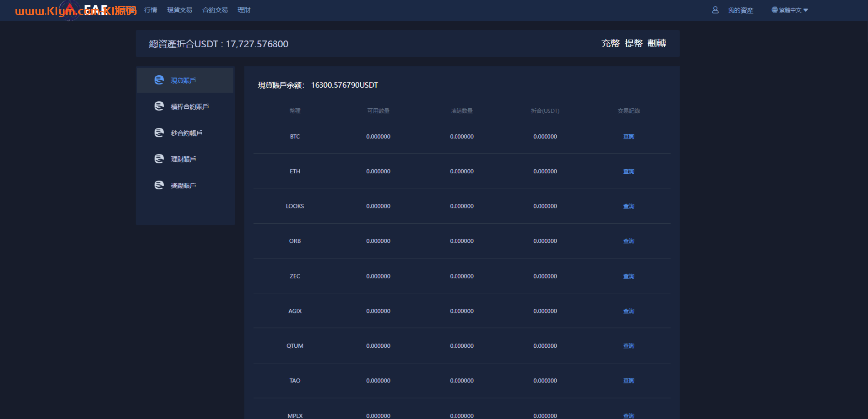Open the 行情 market menu
Viewport: 868px width, 419px height.
pyautogui.click(x=151, y=10)
